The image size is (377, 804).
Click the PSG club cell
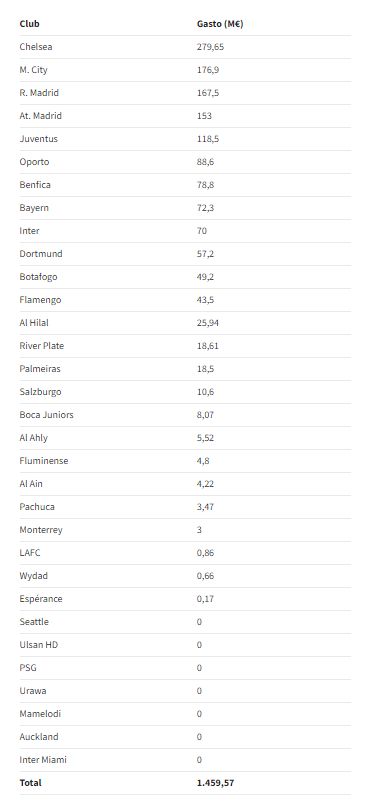click(28, 668)
